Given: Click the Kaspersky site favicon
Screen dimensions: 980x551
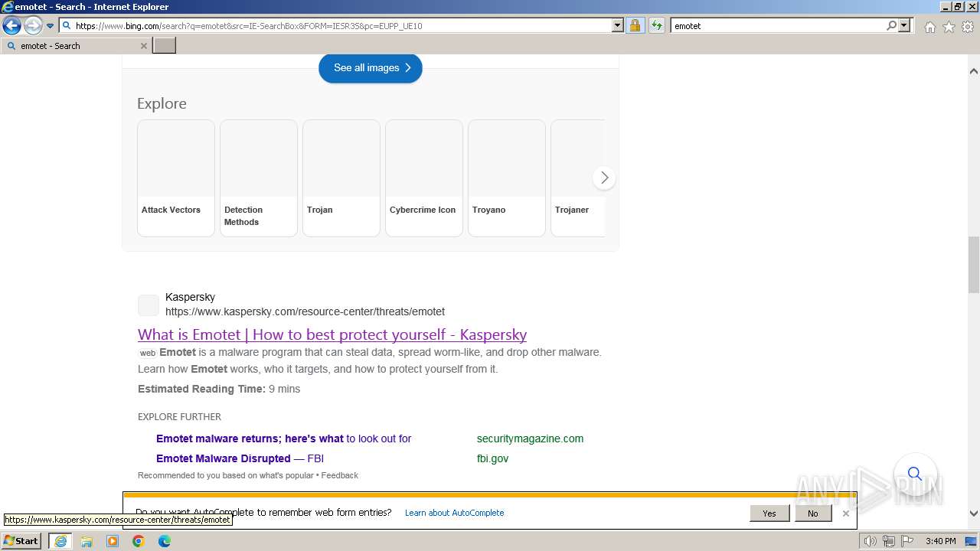Looking at the screenshot, I should (149, 305).
